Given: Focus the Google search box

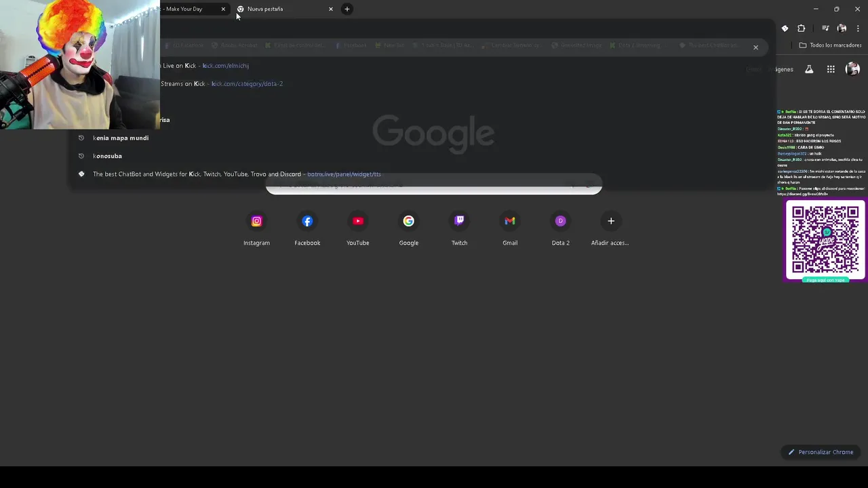Looking at the screenshot, I should click(433, 185).
